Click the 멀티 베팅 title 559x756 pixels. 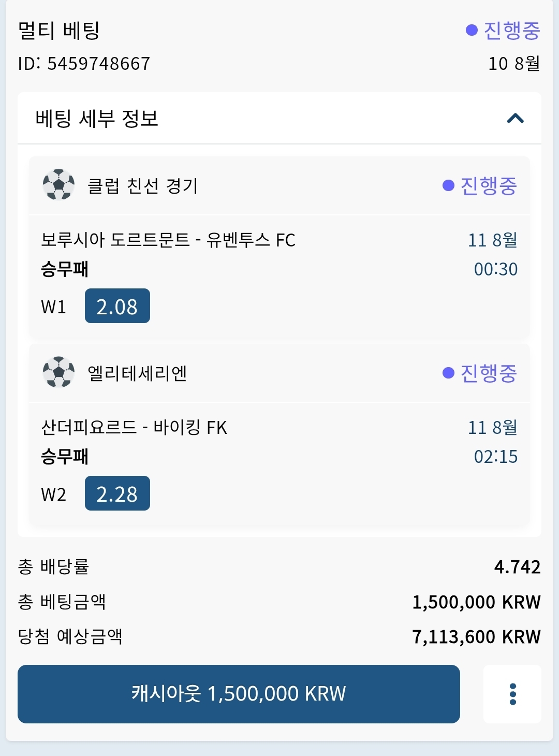(x=59, y=31)
